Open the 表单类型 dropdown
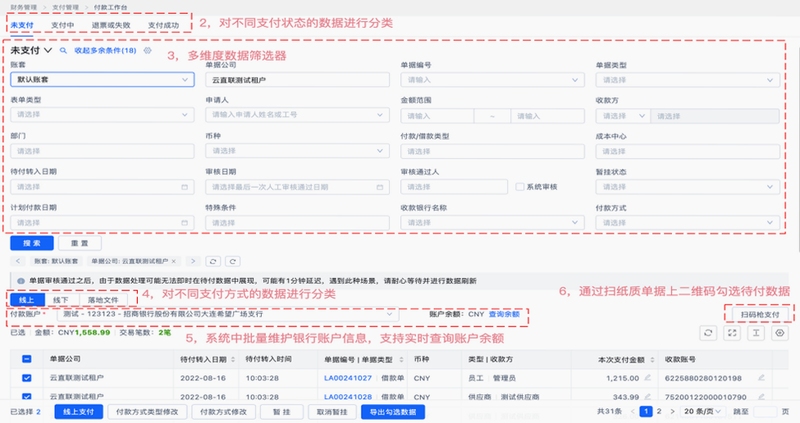 [x=103, y=115]
